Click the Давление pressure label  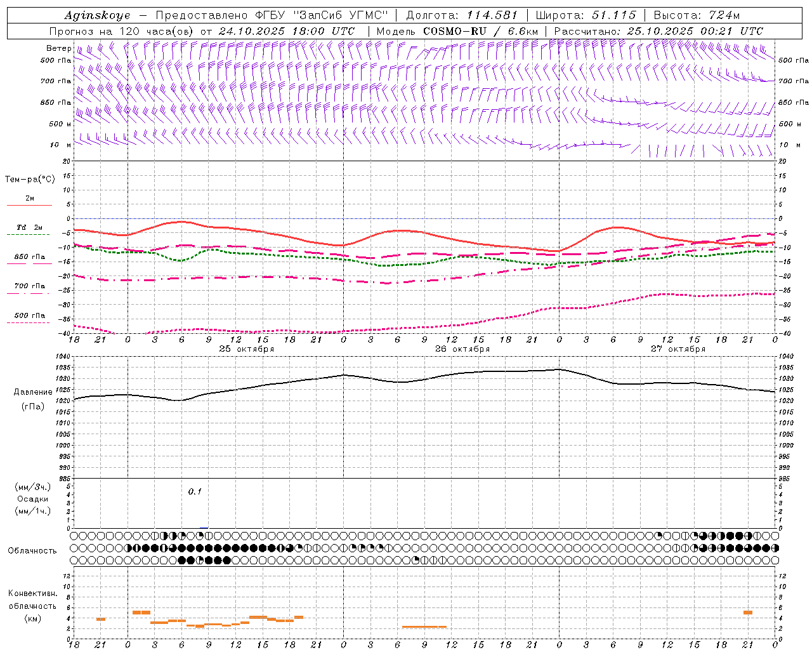pyautogui.click(x=33, y=392)
